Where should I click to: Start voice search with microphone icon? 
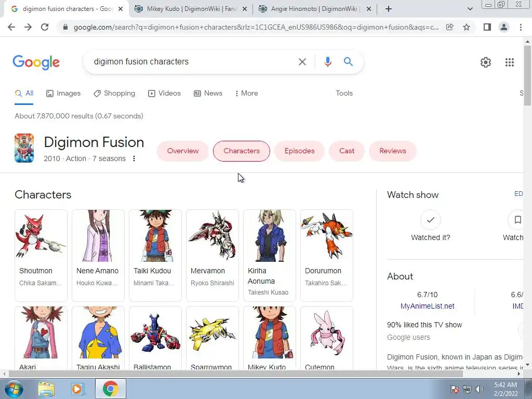pos(327,62)
